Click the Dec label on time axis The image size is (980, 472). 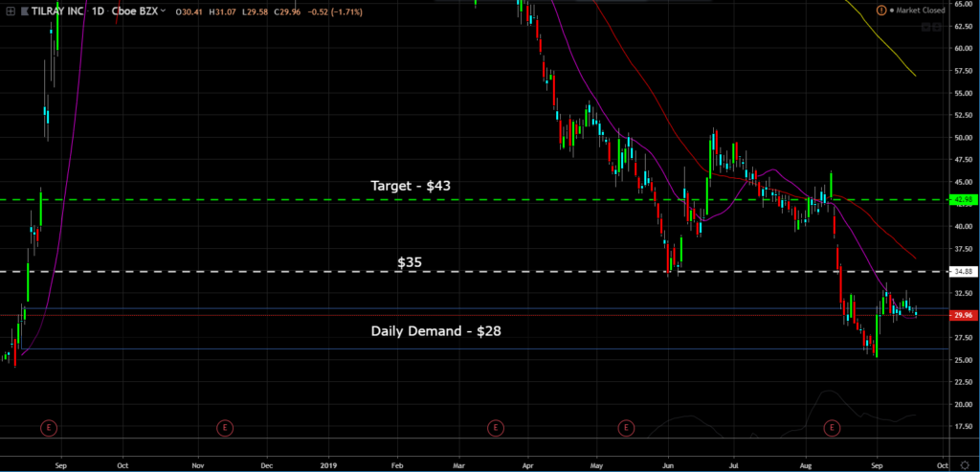click(x=267, y=465)
